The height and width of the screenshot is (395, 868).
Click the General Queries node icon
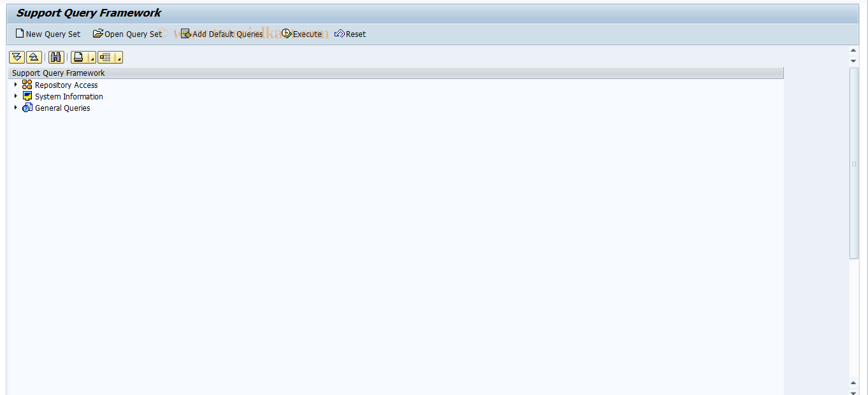point(27,108)
